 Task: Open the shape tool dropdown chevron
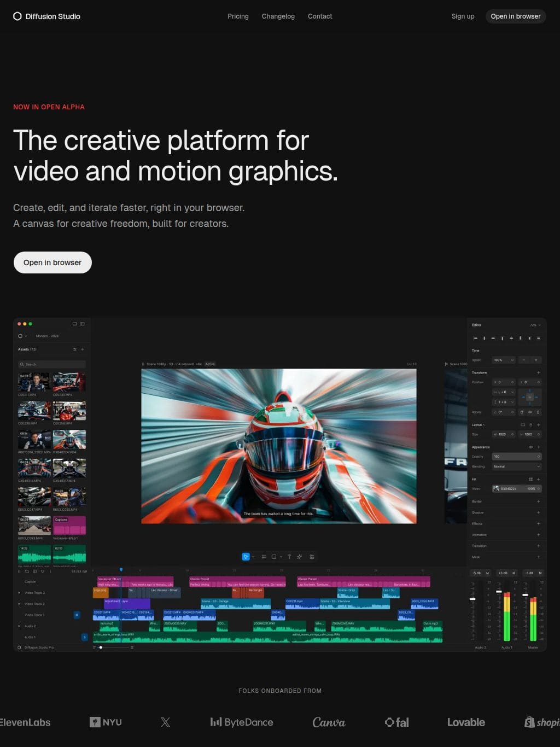click(281, 557)
